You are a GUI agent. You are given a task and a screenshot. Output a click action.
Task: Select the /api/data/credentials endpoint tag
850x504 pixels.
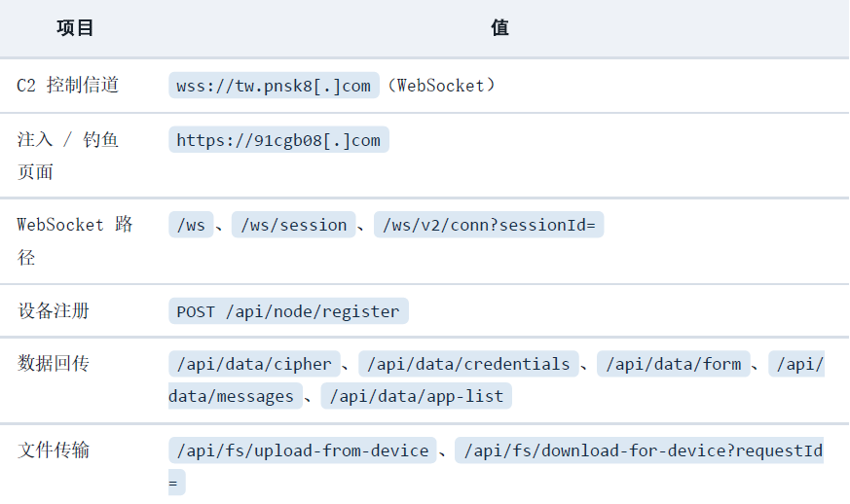[468, 364]
